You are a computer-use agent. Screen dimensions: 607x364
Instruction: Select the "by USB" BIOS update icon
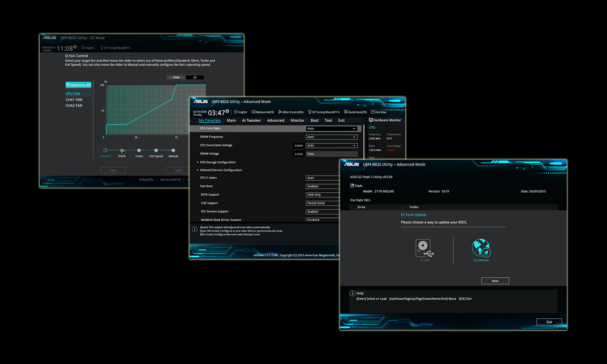point(425,247)
